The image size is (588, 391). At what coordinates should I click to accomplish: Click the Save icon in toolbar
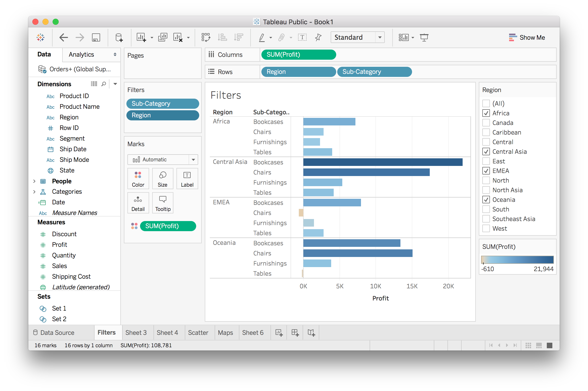pyautogui.click(x=96, y=37)
